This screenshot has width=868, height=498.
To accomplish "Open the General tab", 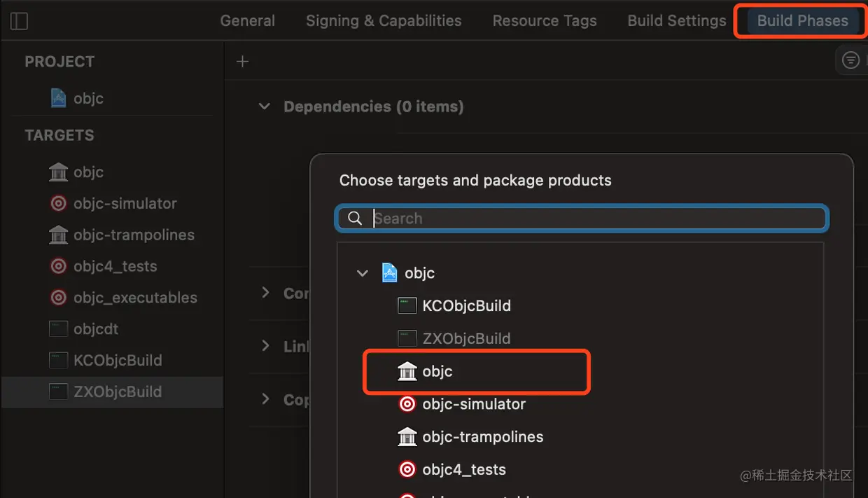I will (248, 21).
